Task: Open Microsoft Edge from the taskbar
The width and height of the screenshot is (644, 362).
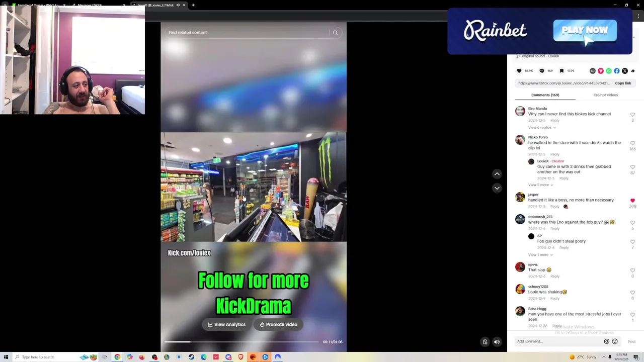Action: 203,357
